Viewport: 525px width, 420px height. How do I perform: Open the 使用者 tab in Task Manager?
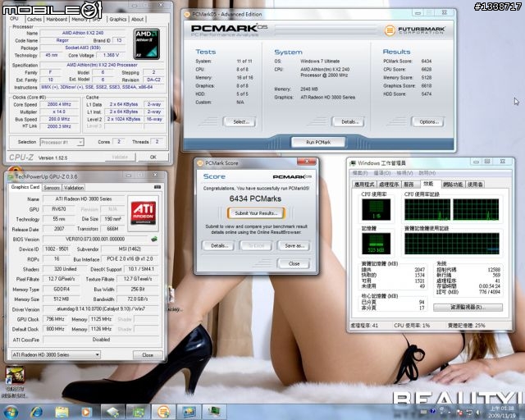click(475, 185)
